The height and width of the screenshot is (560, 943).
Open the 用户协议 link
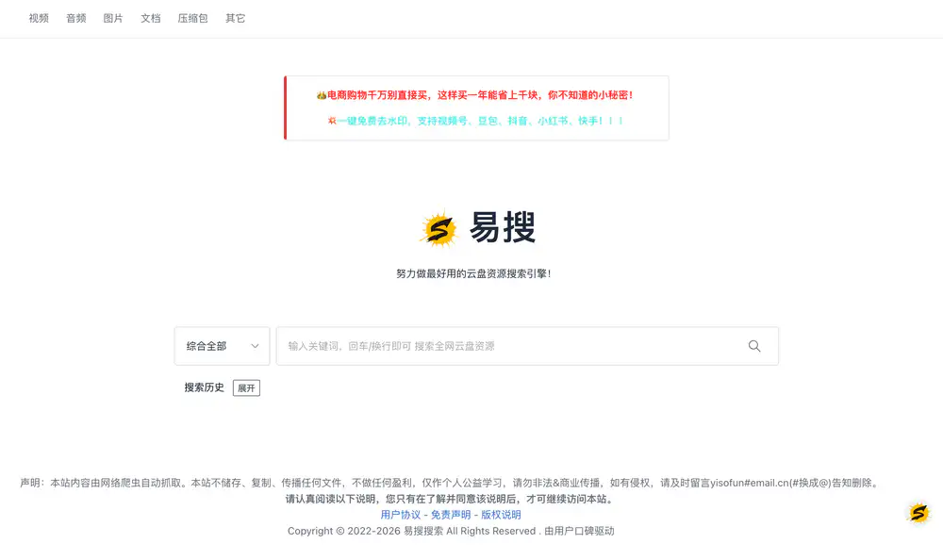[x=401, y=515]
